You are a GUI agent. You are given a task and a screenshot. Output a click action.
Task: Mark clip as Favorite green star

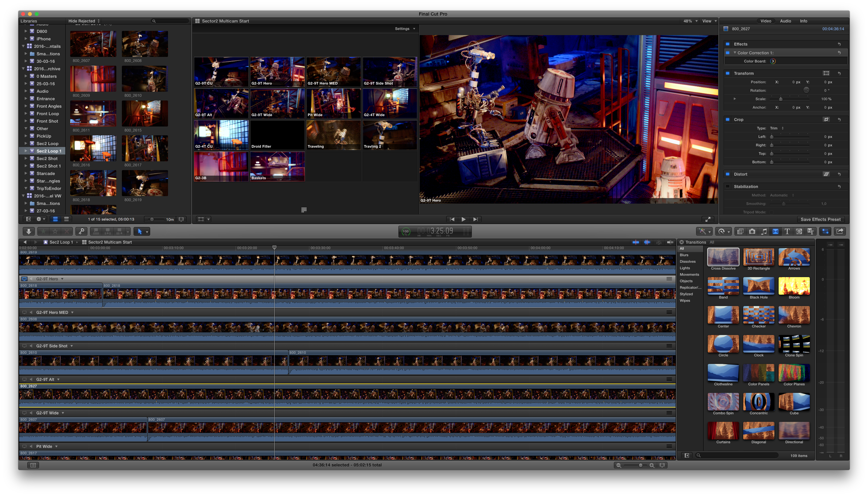[44, 232]
